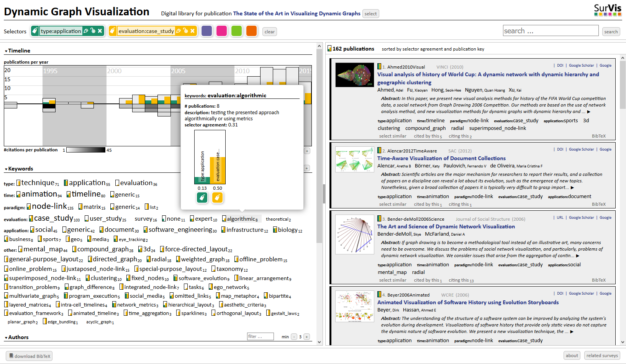Select the mental_map keyword
The width and height of the screenshot is (626, 364).
coord(43,249)
